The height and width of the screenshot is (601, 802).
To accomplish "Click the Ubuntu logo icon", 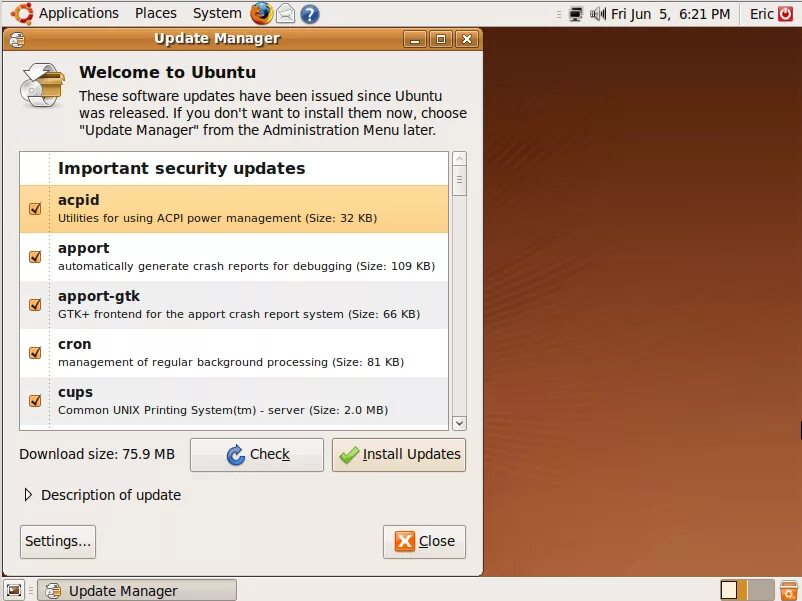I will (x=22, y=13).
